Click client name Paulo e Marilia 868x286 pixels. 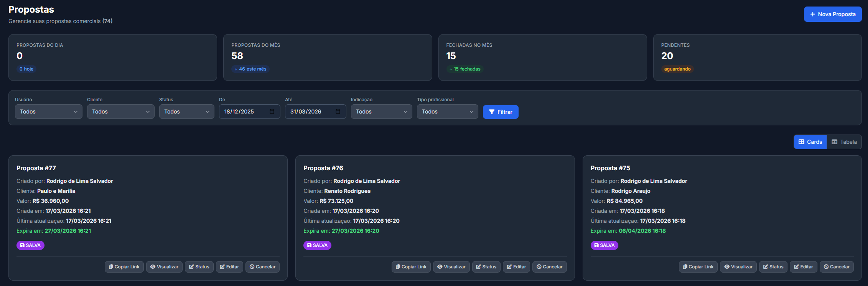(56, 191)
